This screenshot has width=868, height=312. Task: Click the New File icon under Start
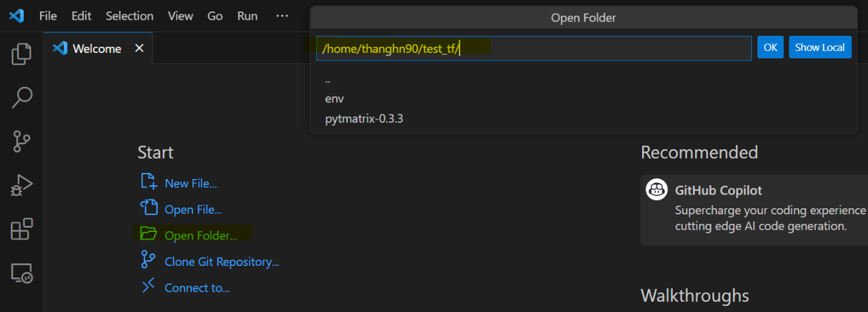(x=149, y=182)
